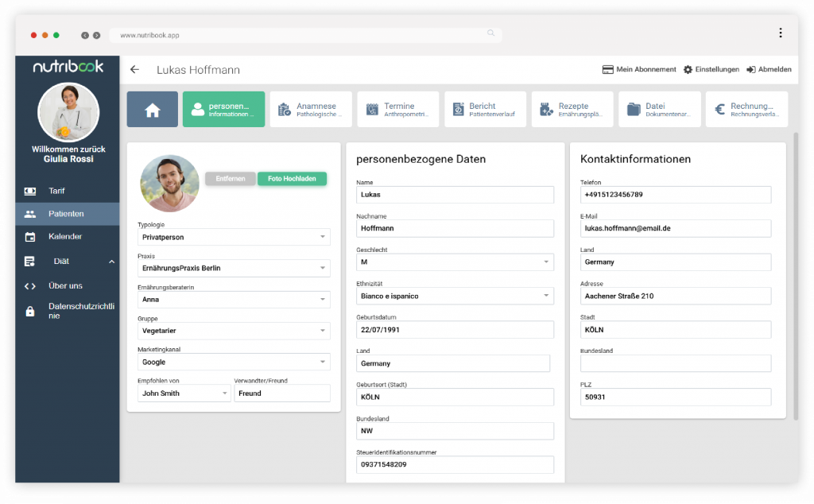Open the Geschlecht dropdown
The height and width of the screenshot is (504, 814).
[x=546, y=262]
